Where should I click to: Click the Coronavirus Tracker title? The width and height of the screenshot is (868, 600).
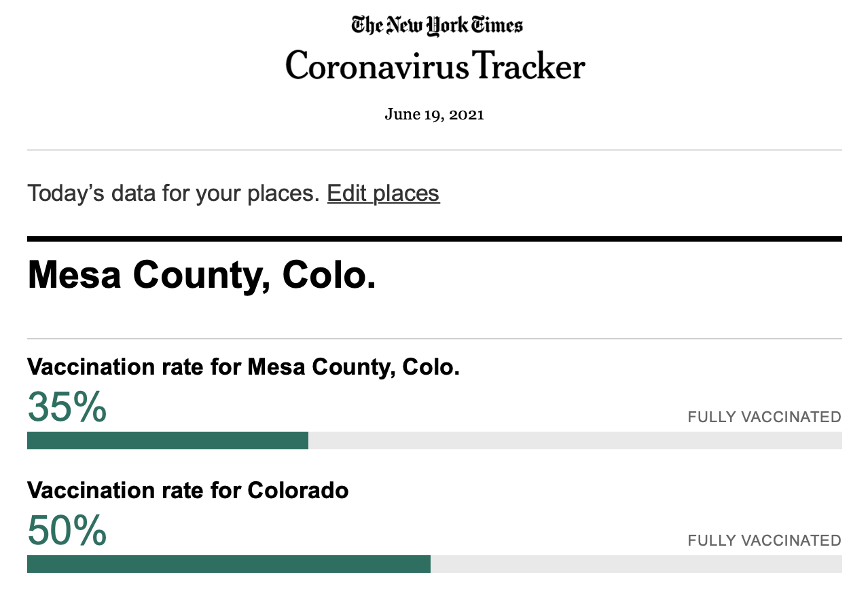435,67
